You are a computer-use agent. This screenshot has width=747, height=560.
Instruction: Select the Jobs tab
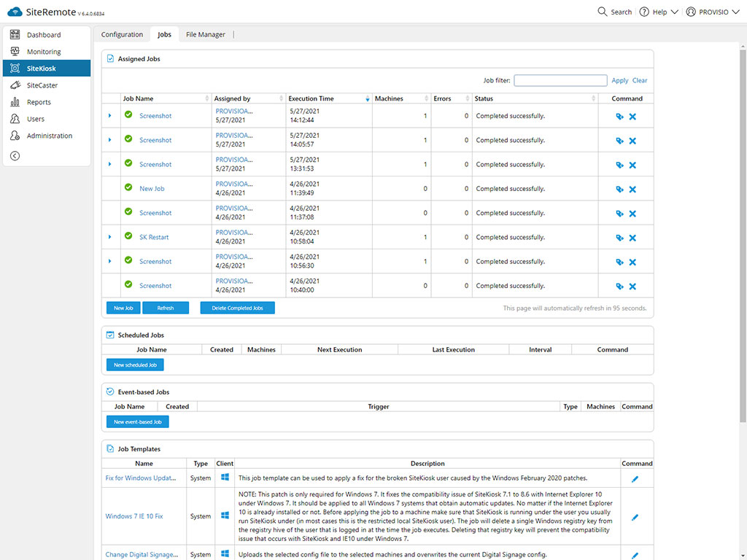click(x=164, y=34)
